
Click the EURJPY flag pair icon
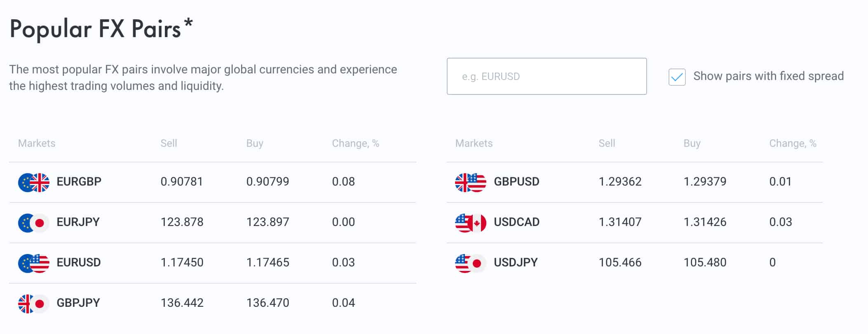click(34, 223)
